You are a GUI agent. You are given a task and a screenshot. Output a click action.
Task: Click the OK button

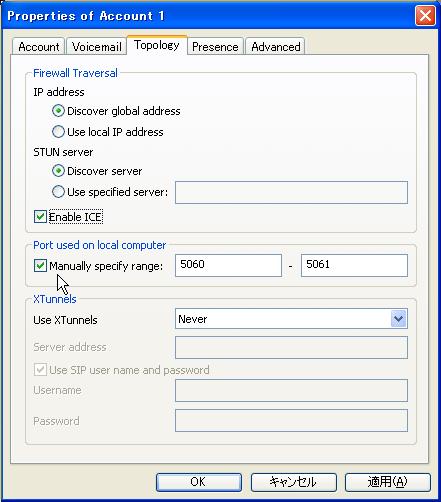tap(199, 482)
